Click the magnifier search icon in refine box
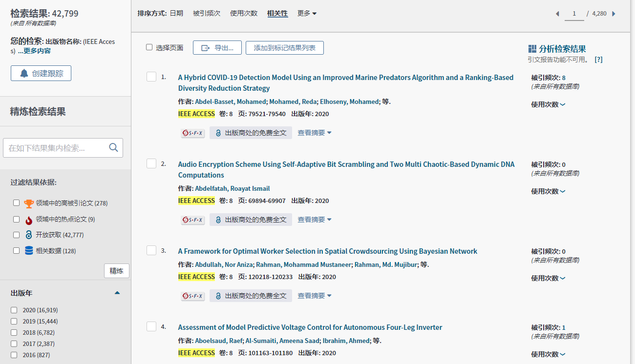Viewport: 635px width, 364px height. (113, 147)
